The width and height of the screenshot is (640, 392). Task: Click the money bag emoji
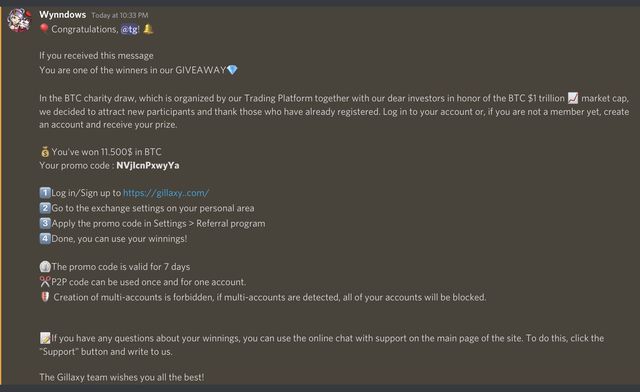(x=44, y=152)
